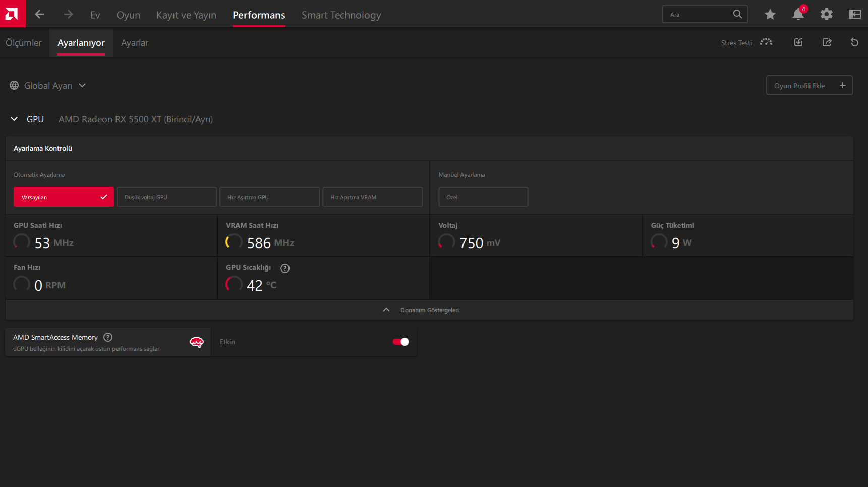Click the GPU Sıcaklığı gauge dial
This screenshot has width=868, height=487.
(234, 284)
